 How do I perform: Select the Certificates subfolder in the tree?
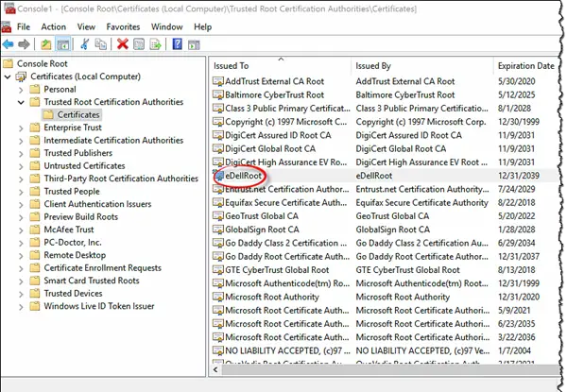tap(78, 115)
